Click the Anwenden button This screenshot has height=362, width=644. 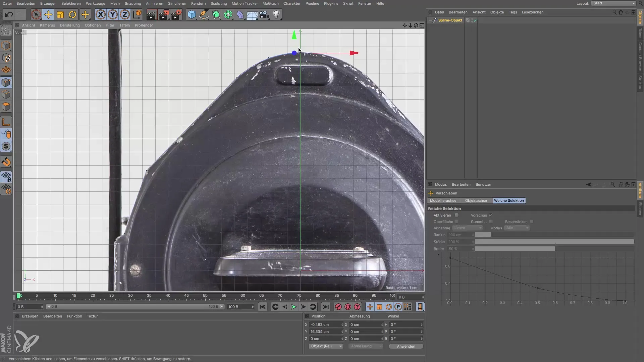click(x=406, y=346)
